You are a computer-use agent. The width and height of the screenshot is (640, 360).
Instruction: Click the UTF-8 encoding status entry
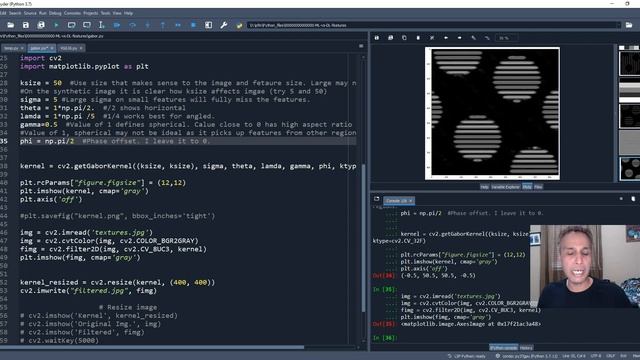[596, 356]
